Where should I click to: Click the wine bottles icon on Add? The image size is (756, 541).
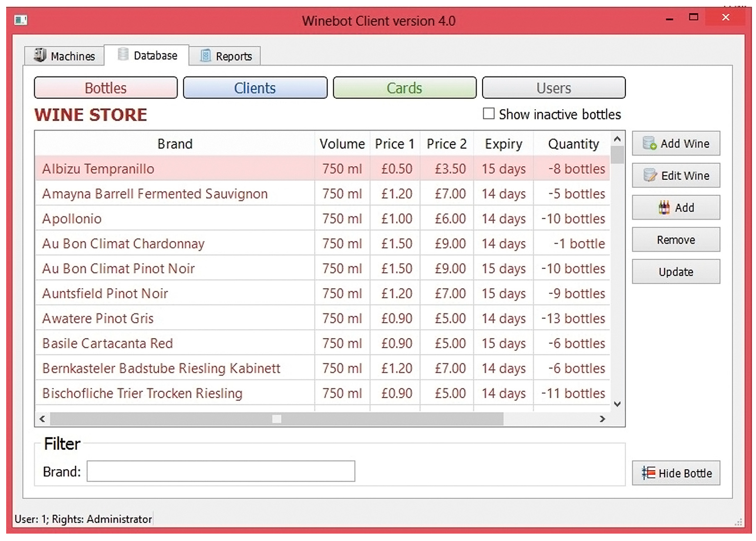tap(664, 208)
